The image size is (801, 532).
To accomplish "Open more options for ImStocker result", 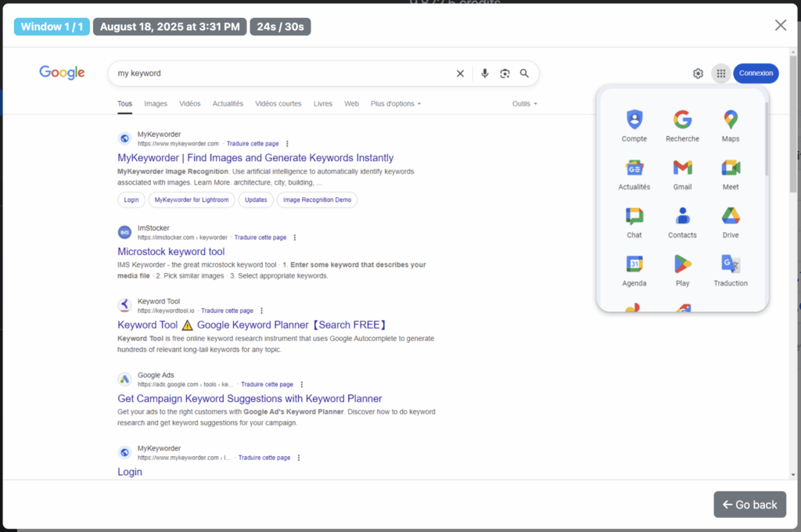I will (x=295, y=237).
